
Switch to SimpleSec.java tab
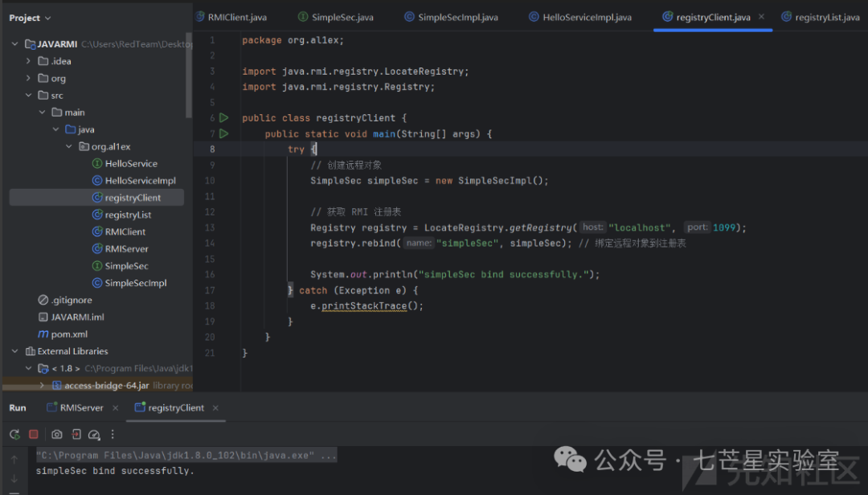[x=335, y=17]
